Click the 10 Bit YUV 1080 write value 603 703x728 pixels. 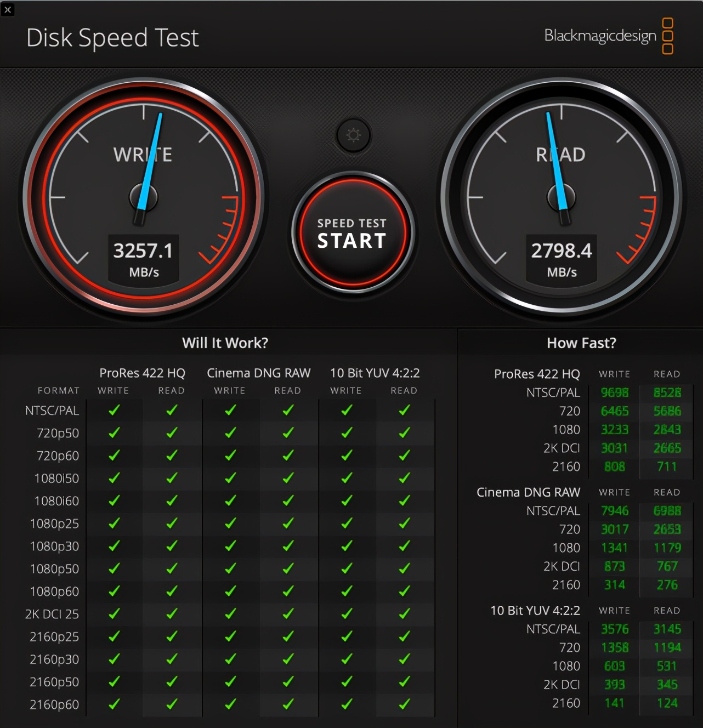coord(615,666)
